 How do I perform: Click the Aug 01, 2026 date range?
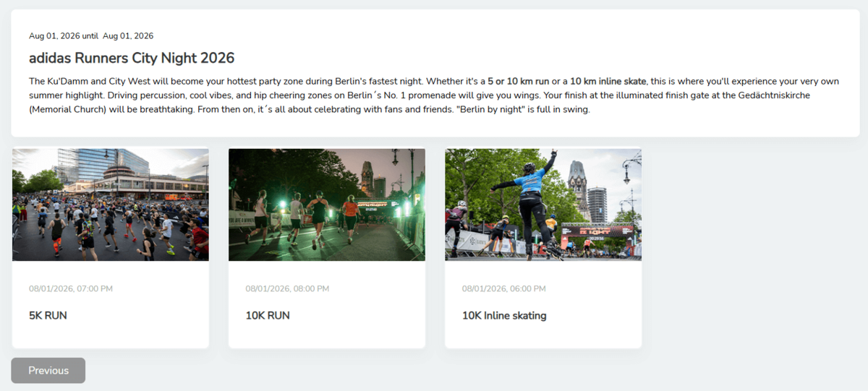coord(91,36)
